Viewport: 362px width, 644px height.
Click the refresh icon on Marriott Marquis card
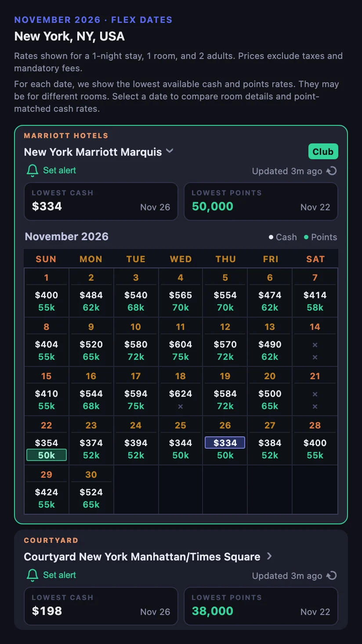[332, 171]
